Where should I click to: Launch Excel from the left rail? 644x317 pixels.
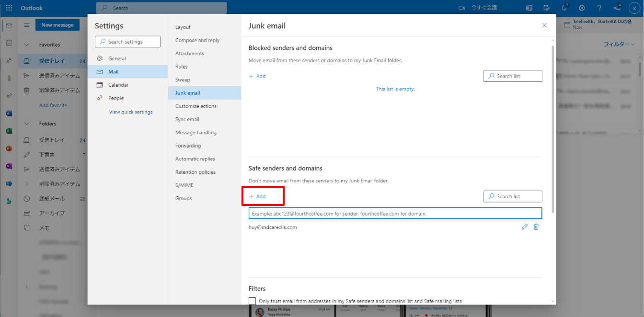(x=9, y=131)
